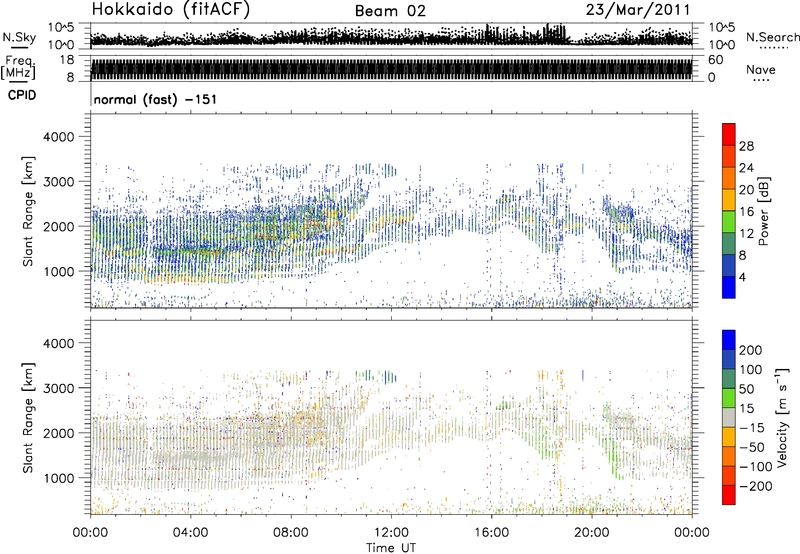Click the '4' tick on power colorbar
Viewport: 800px width, 554px height.
743,277
